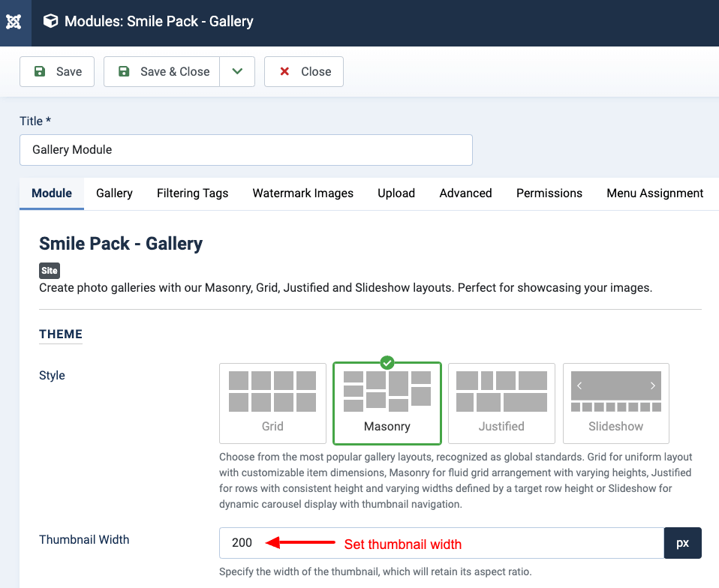Image resolution: width=719 pixels, height=588 pixels.
Task: Click the Slideshow thumbnail's left chevron
Action: (x=579, y=386)
